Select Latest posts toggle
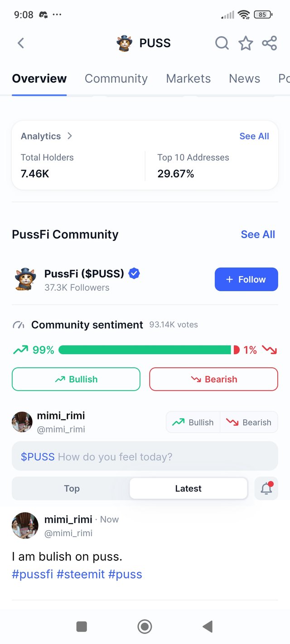 tap(188, 488)
